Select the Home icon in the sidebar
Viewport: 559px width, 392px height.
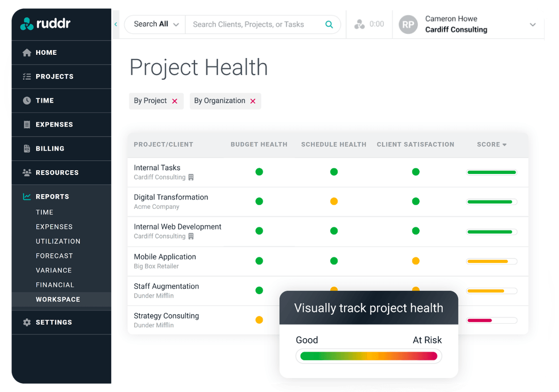[26, 52]
